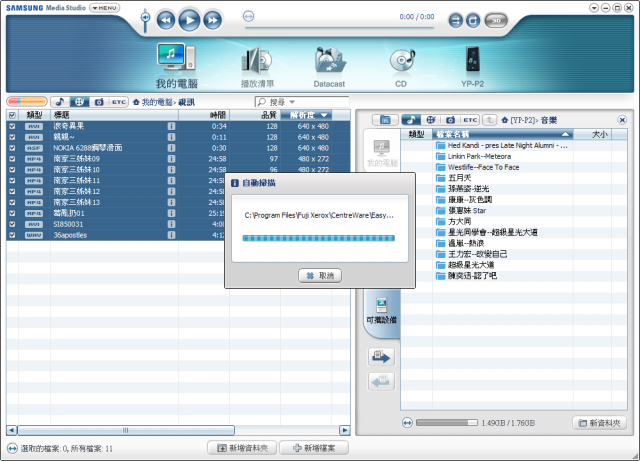The image size is (640, 461).
Task: Show video files in left panel
Action: [x=80, y=102]
